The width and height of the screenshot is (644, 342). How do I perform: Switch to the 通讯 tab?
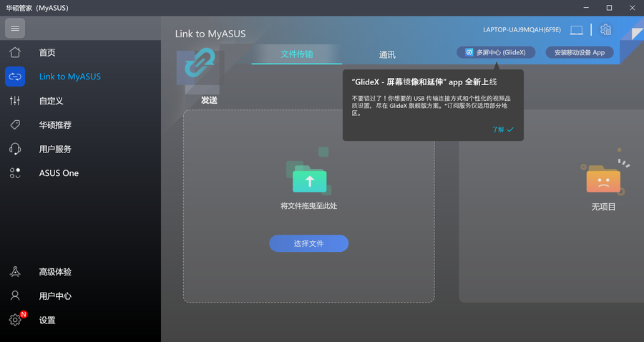[x=387, y=54]
